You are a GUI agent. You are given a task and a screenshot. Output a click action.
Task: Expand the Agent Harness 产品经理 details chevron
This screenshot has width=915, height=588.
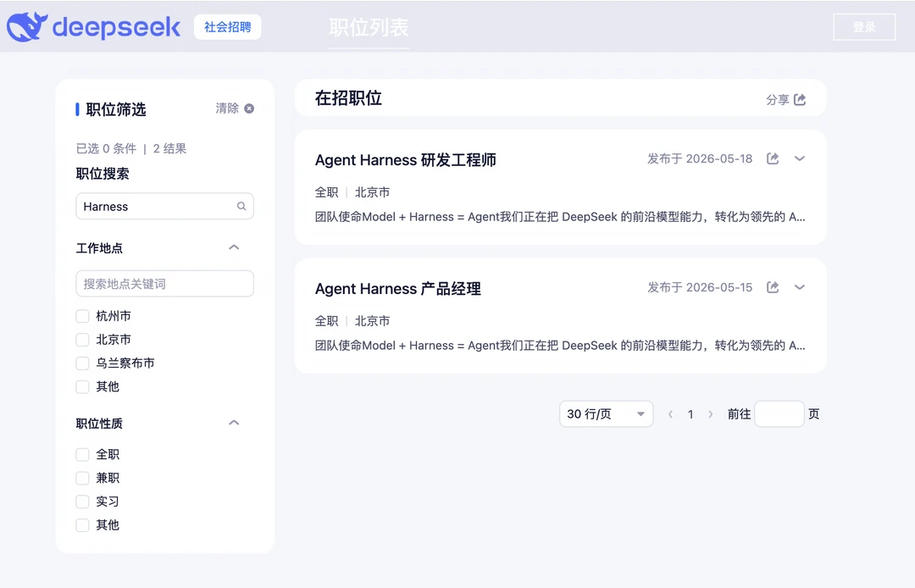[800, 287]
